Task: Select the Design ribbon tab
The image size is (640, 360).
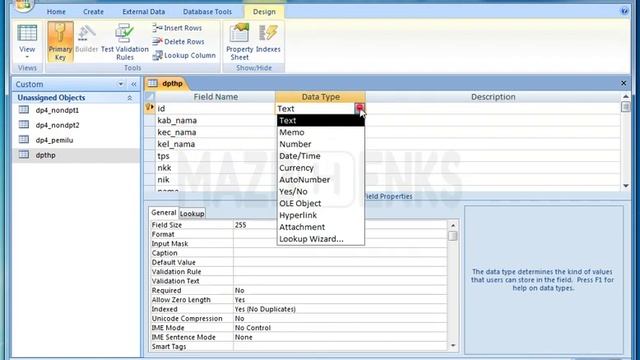Action: [x=264, y=12]
